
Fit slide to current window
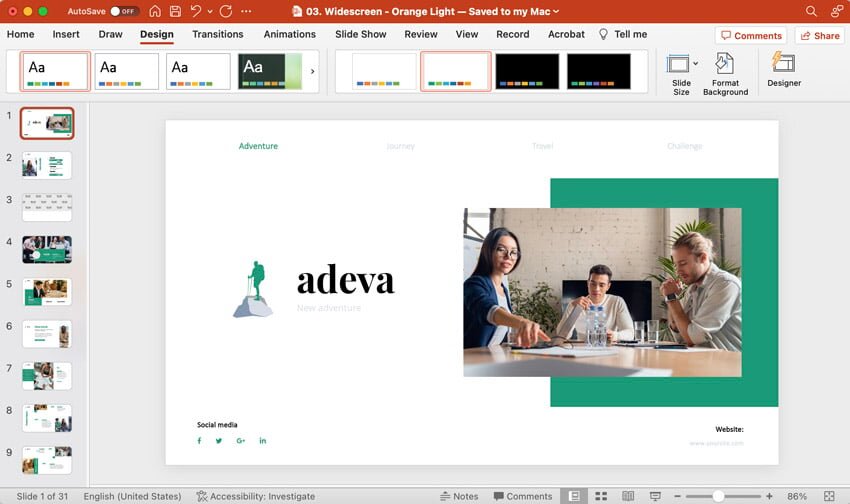pos(829,496)
